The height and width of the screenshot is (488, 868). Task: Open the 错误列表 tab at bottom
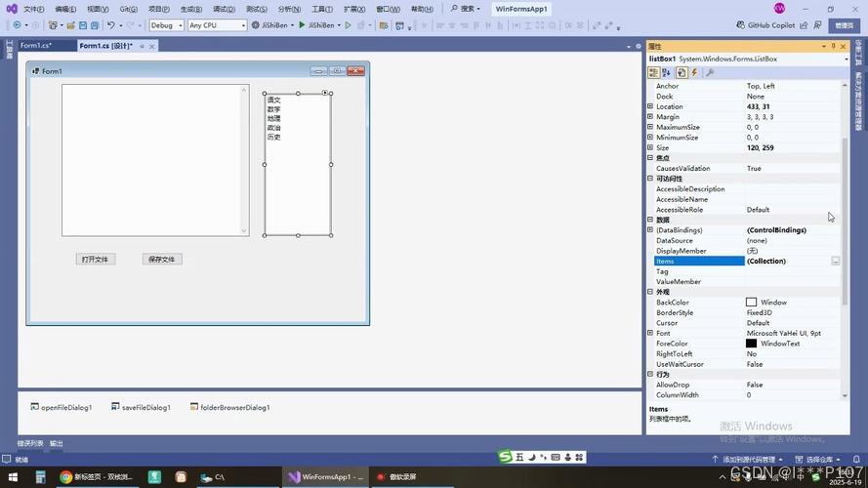click(30, 443)
